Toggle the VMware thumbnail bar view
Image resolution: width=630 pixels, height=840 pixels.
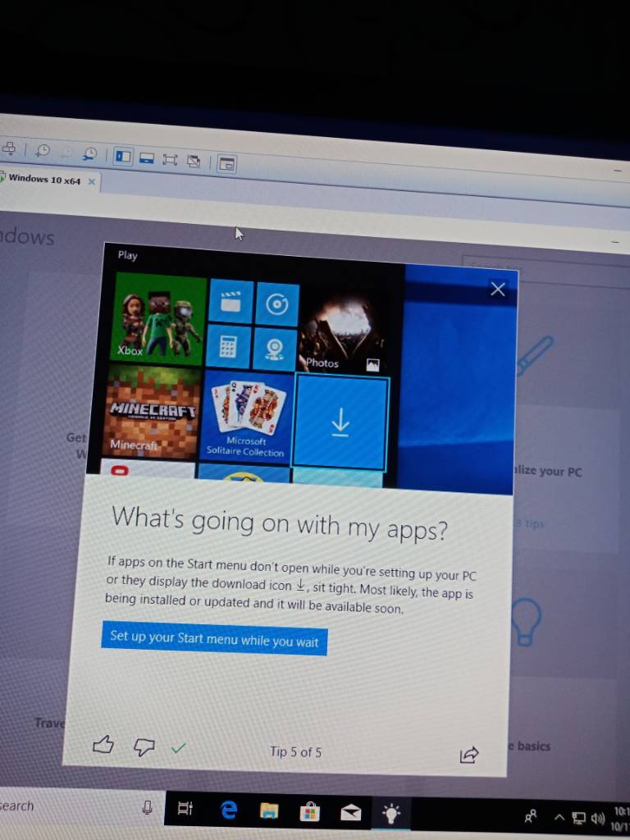click(146, 158)
